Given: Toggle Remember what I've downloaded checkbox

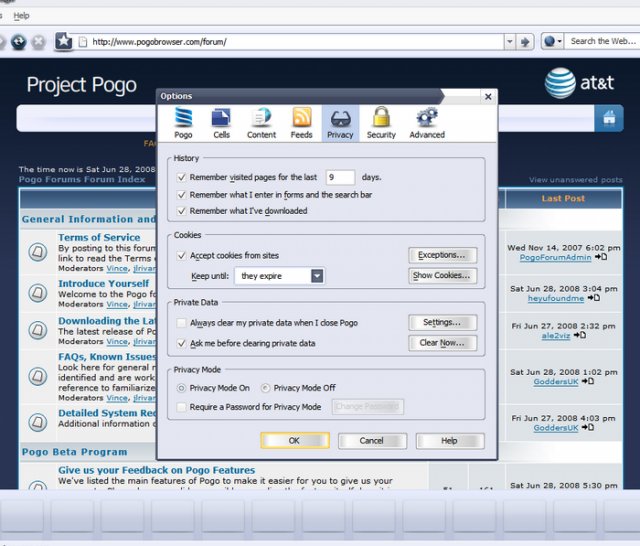Looking at the screenshot, I should point(182,211).
